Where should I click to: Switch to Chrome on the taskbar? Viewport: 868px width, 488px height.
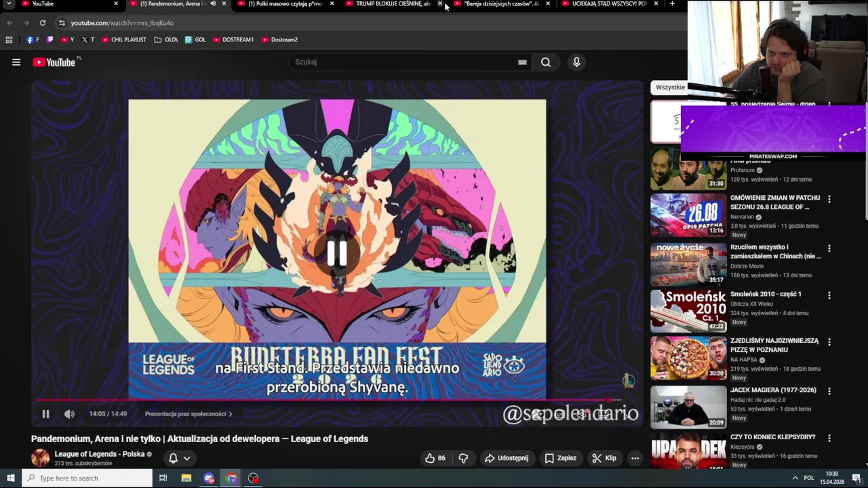click(231, 478)
